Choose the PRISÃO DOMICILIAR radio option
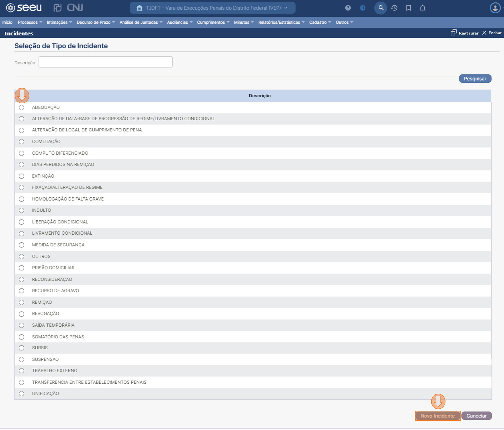Screen dimensions: 504x430 click(x=21, y=268)
